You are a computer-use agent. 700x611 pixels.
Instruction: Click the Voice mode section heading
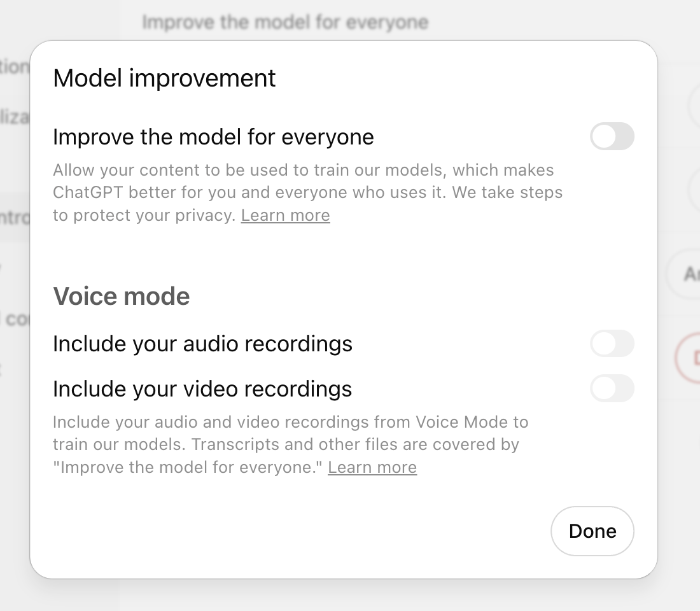(x=122, y=295)
